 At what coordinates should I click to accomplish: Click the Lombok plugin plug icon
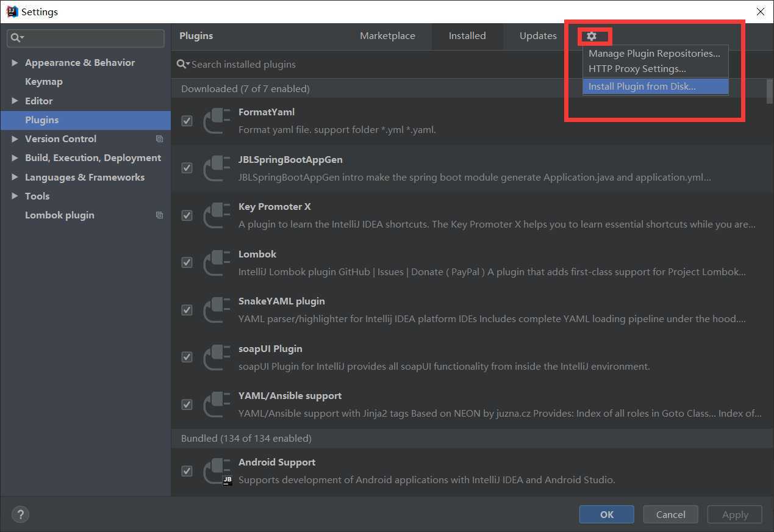tap(217, 263)
